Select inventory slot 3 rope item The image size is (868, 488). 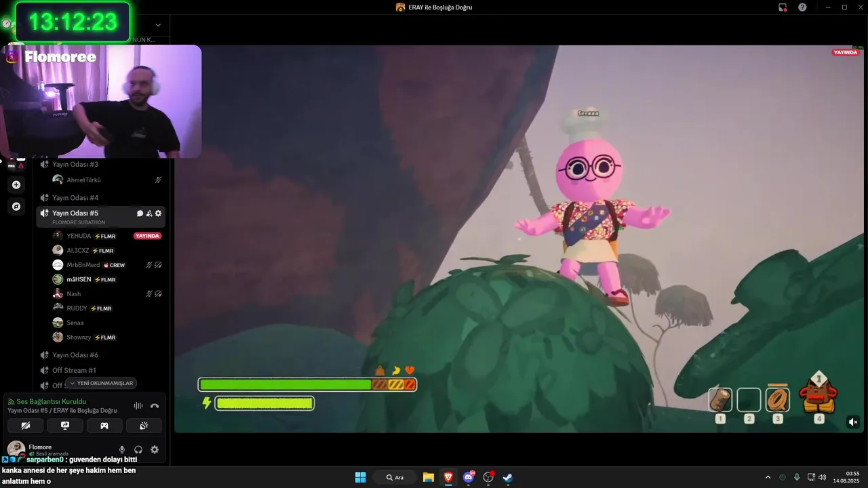coord(778,400)
